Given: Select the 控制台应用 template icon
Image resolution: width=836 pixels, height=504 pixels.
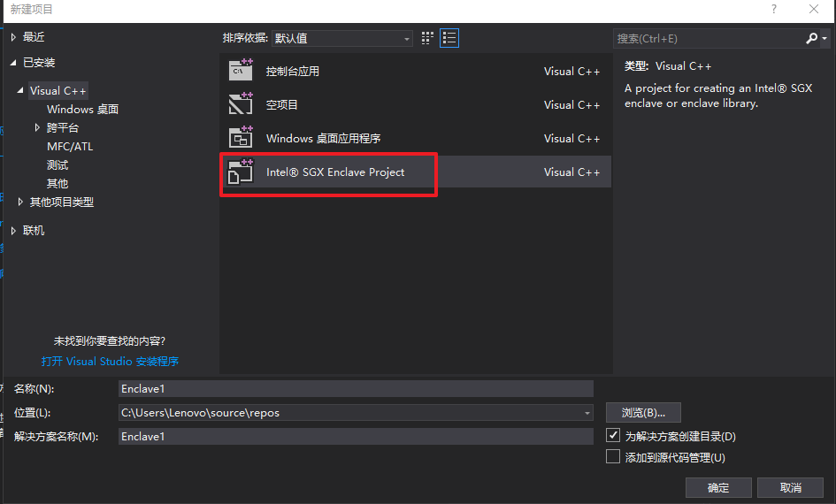Looking at the screenshot, I should (241, 70).
